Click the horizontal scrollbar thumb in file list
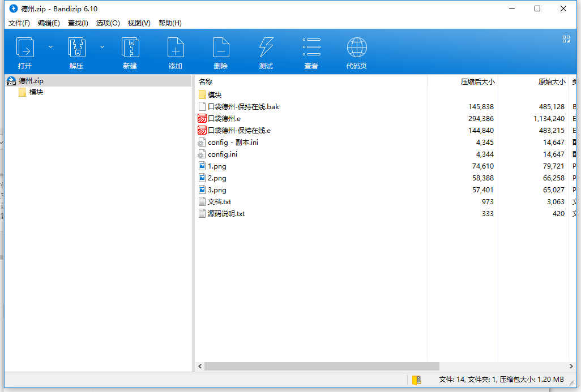The width and height of the screenshot is (581, 392). point(322,366)
